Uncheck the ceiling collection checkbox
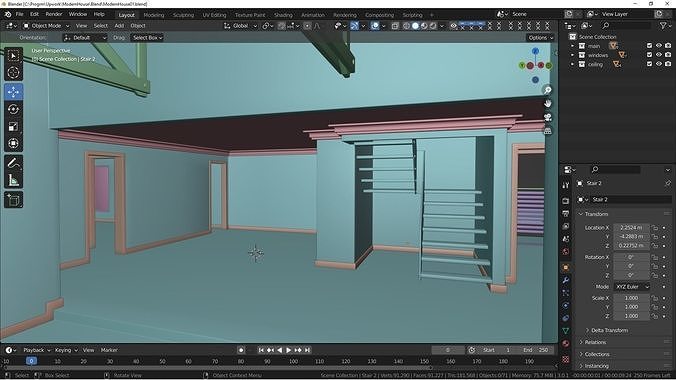 [x=649, y=64]
